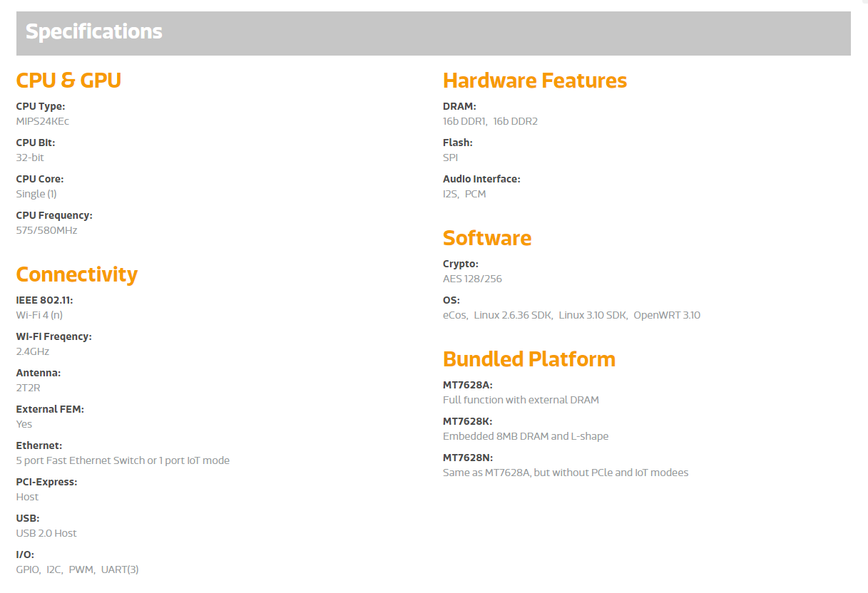Click the Hardware Features section heading
Viewport: 868px width, 593px height.
coord(535,81)
